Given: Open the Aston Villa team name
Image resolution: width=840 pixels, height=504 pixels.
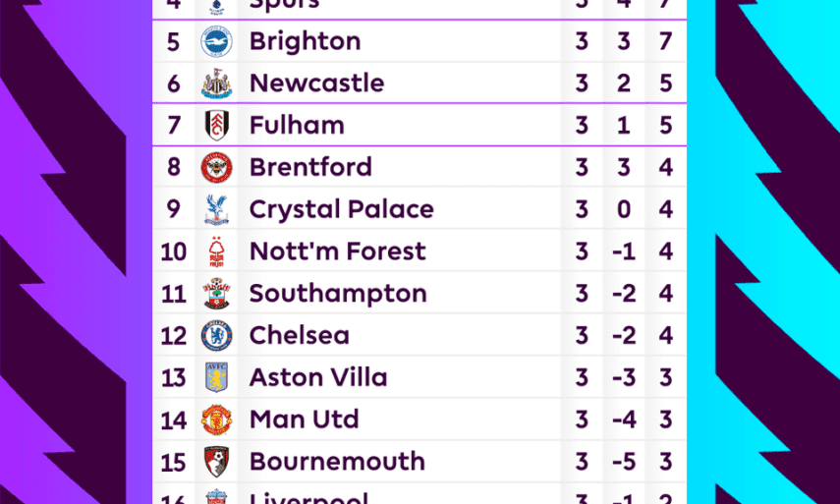Looking at the screenshot, I should click(x=318, y=378).
